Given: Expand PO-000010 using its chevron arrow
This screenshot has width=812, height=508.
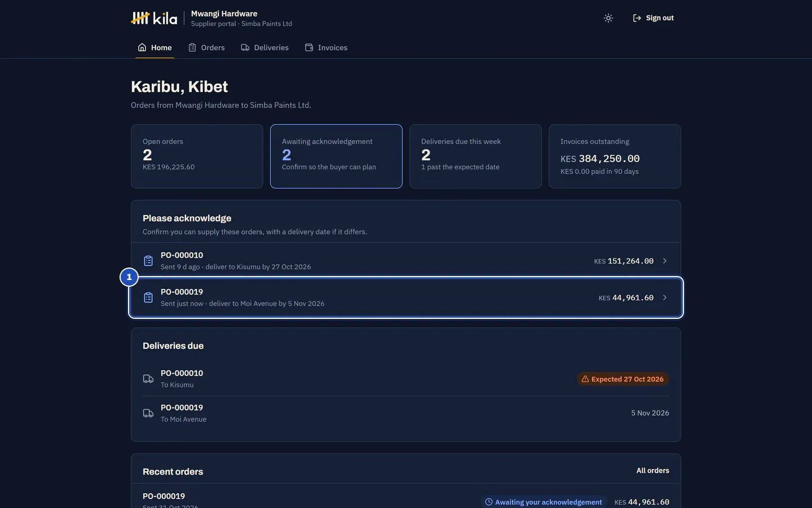Looking at the screenshot, I should coord(665,261).
